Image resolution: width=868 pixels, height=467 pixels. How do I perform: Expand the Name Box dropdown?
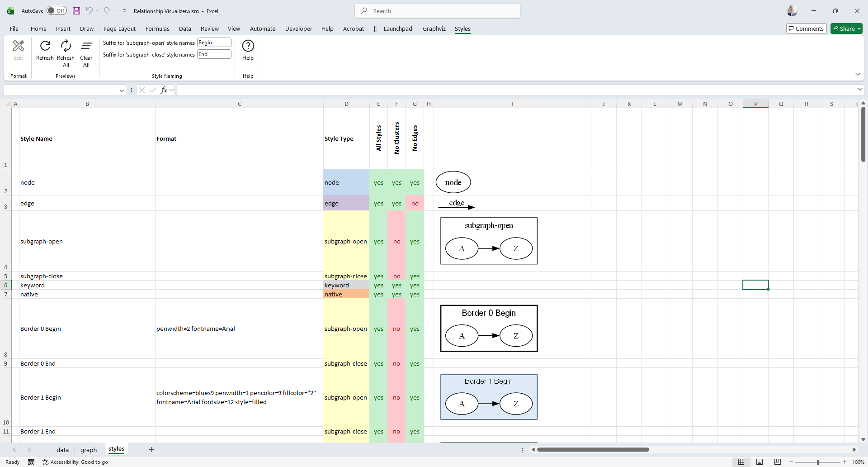pyautogui.click(x=122, y=91)
